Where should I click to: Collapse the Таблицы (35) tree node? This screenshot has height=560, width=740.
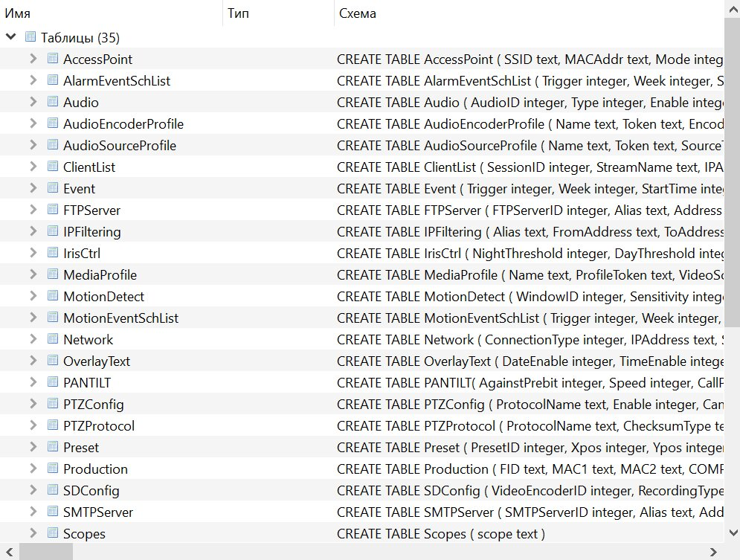(x=10, y=36)
